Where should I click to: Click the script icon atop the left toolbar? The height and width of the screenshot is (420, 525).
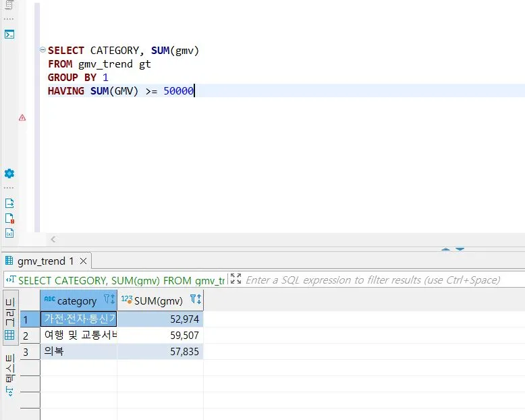[9, 5]
